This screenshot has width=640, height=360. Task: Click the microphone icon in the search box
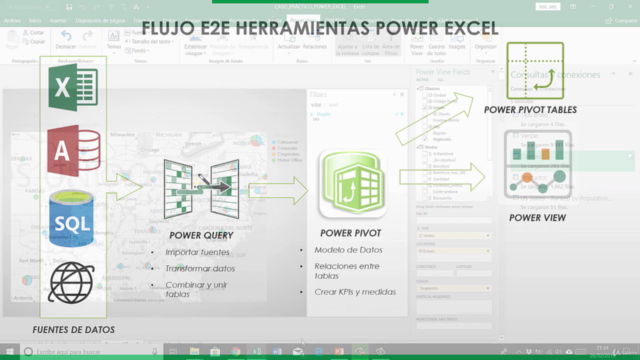[155, 351]
